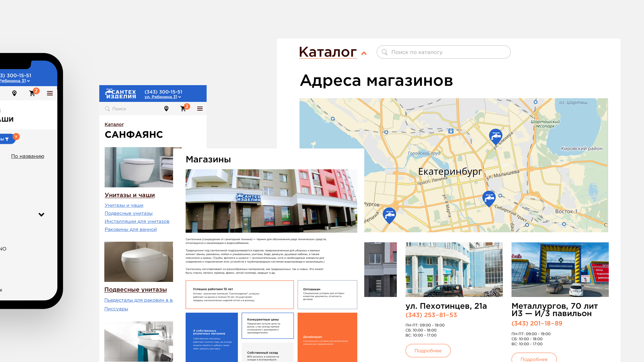Select the 'Конкурентные цены' card

(268, 326)
